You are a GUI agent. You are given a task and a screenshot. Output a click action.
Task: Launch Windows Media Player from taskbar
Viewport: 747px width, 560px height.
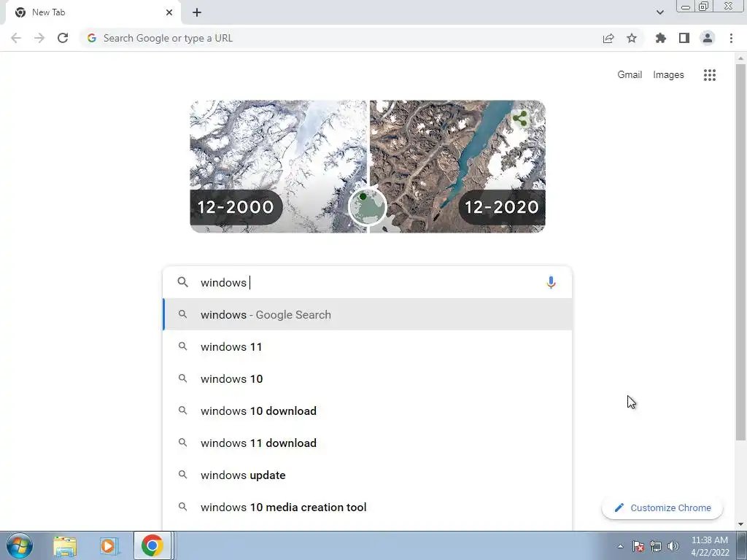pyautogui.click(x=108, y=545)
